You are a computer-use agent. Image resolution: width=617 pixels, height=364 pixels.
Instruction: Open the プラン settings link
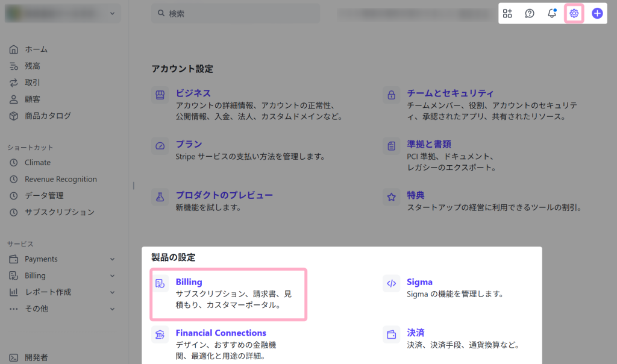189,144
